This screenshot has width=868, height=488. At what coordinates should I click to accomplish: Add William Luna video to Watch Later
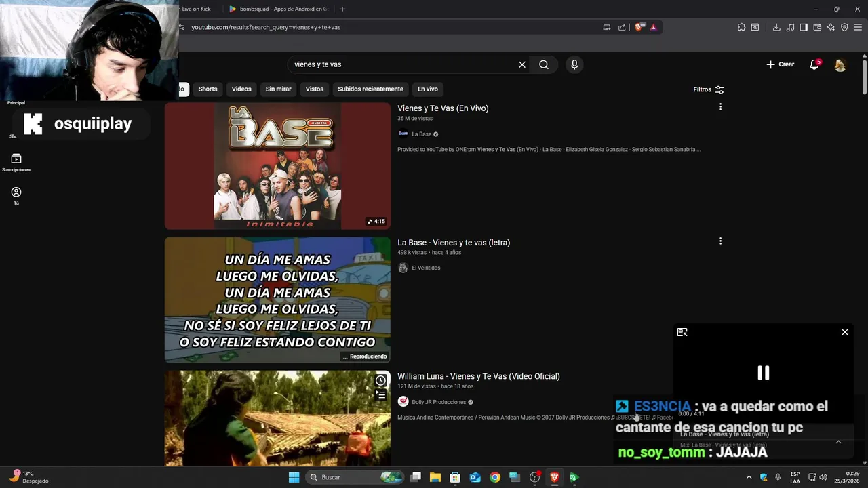click(x=381, y=380)
